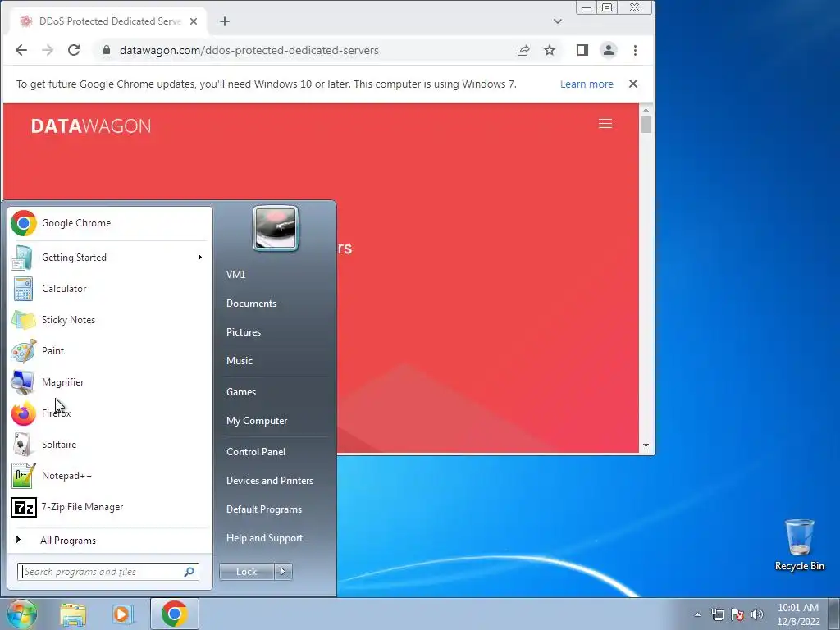
Task: Reload the datawagon page
Action: (x=74, y=50)
